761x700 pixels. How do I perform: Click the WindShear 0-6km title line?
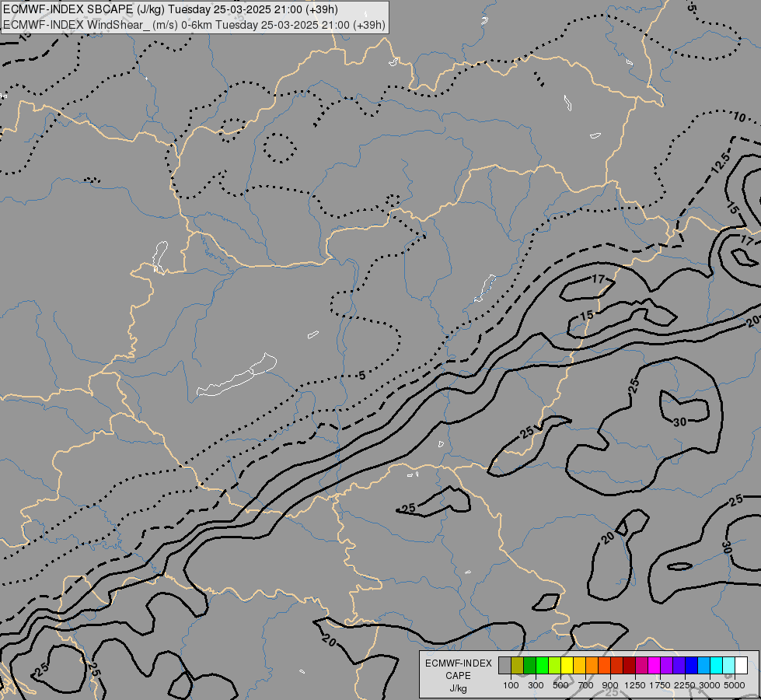click(194, 25)
